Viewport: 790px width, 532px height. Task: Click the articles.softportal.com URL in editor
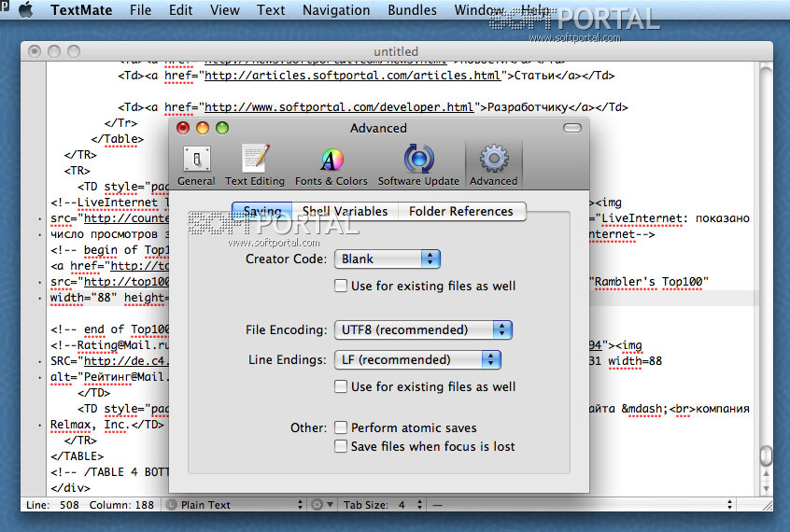pos(352,76)
